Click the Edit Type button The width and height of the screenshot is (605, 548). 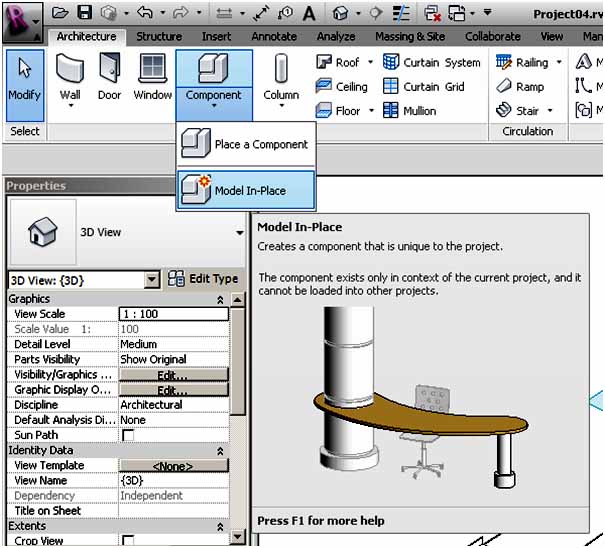pyautogui.click(x=203, y=279)
